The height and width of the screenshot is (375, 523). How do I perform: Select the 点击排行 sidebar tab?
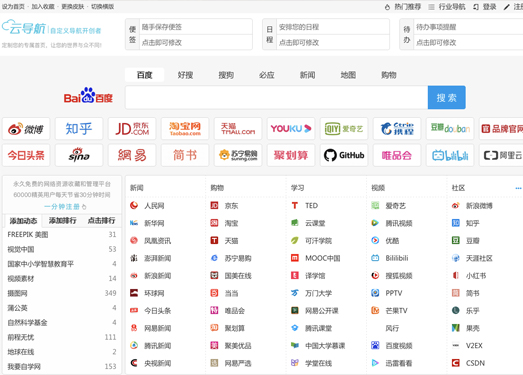tap(101, 221)
